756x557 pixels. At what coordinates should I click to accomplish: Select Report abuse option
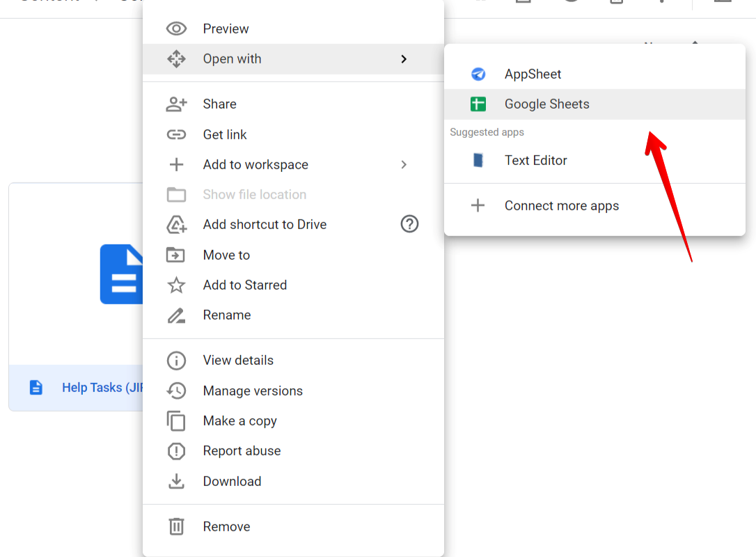point(242,450)
